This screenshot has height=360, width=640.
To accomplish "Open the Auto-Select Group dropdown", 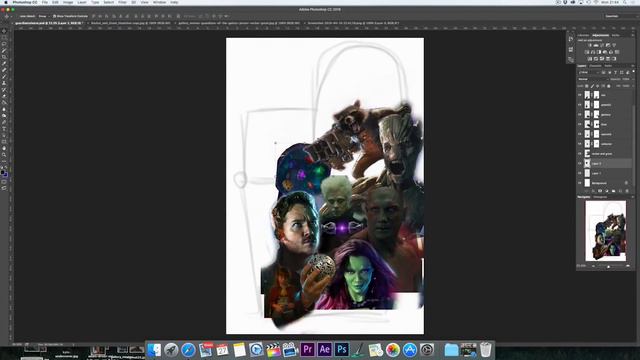I will click(43, 16).
